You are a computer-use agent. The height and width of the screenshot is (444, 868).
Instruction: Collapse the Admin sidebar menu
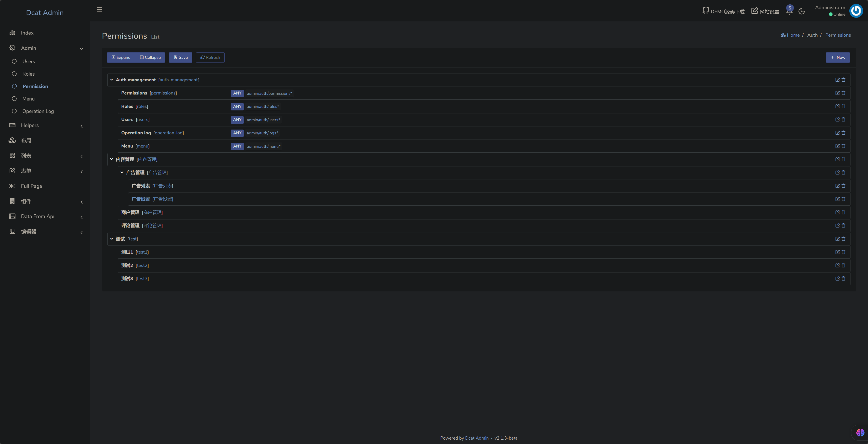click(x=45, y=48)
